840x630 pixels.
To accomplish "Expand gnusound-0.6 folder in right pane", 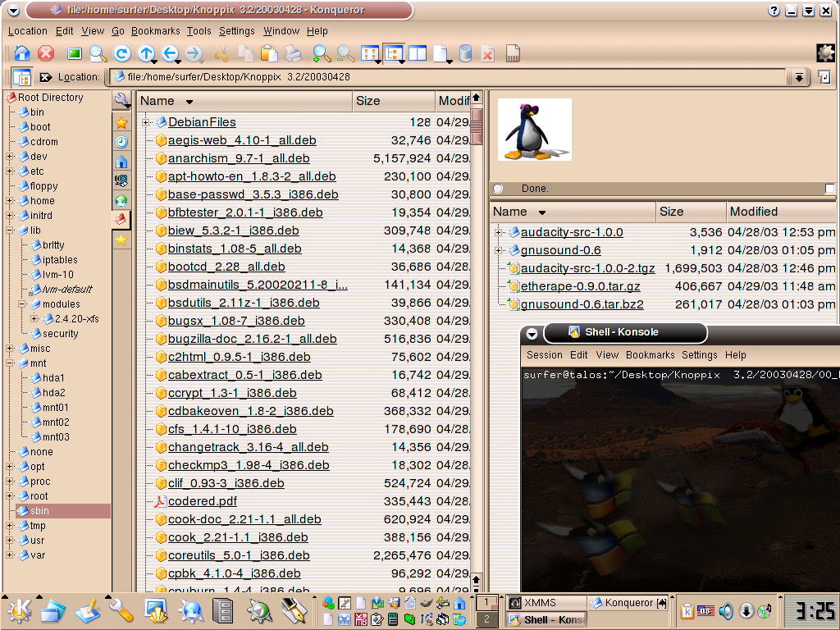I will tap(498, 250).
